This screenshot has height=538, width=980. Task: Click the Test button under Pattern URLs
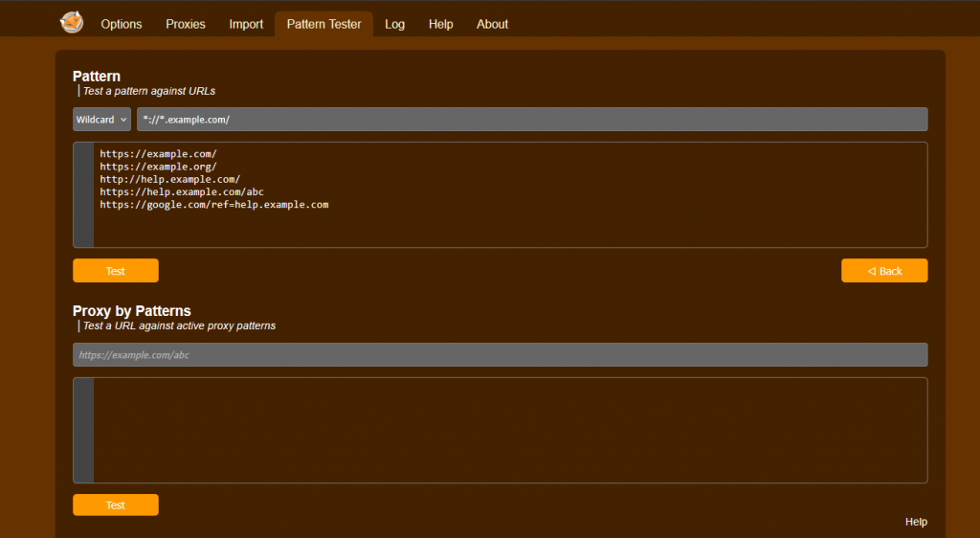click(x=116, y=271)
